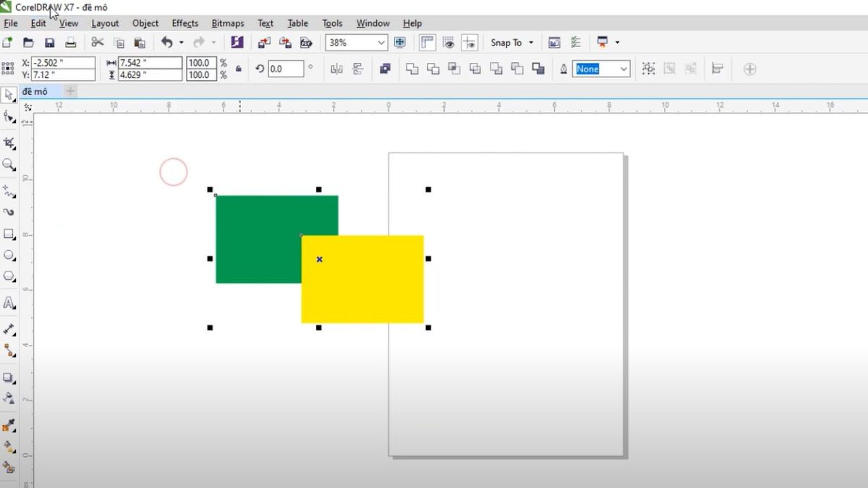Set object origin reference point grid
Image resolution: width=868 pixels, height=488 pixels.
click(x=8, y=69)
